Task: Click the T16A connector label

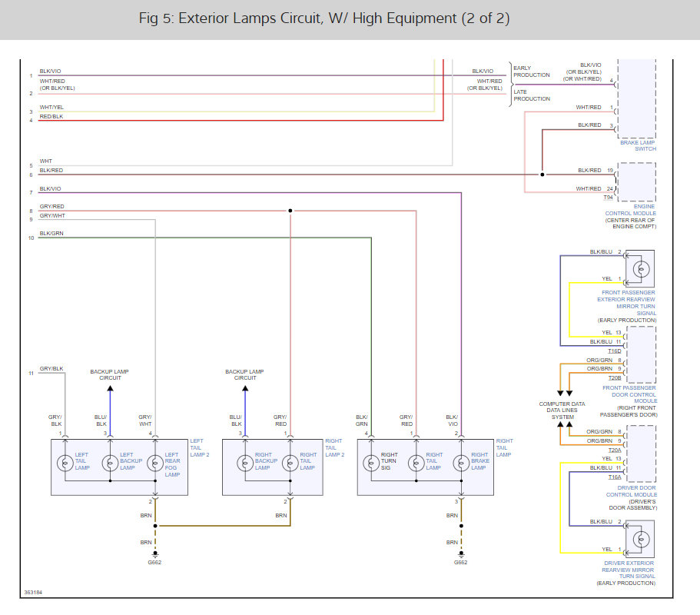Action: coord(615,477)
